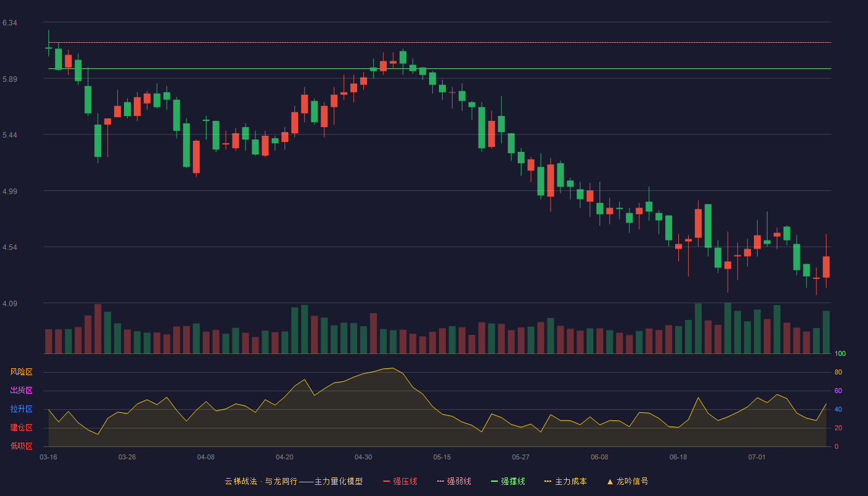Click the 60 indicator scale label

pos(838,391)
